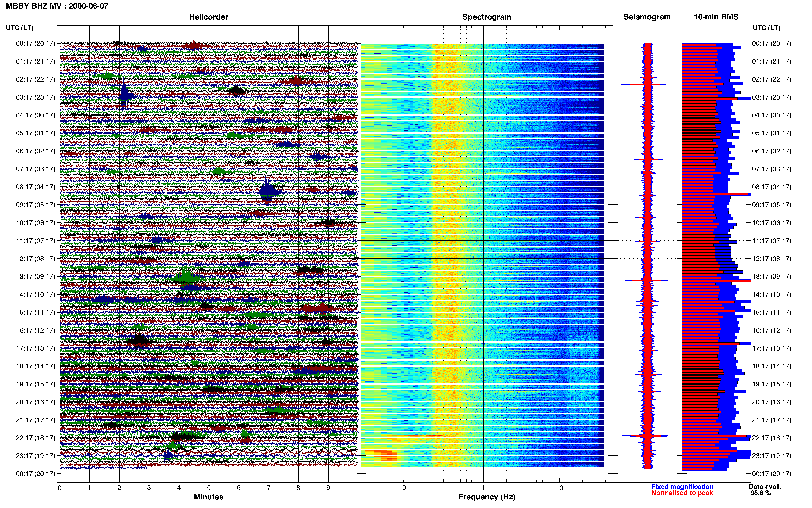Select left time label '01:17 (21:17)'
The height and width of the screenshot is (508, 812).
pyautogui.click(x=36, y=61)
